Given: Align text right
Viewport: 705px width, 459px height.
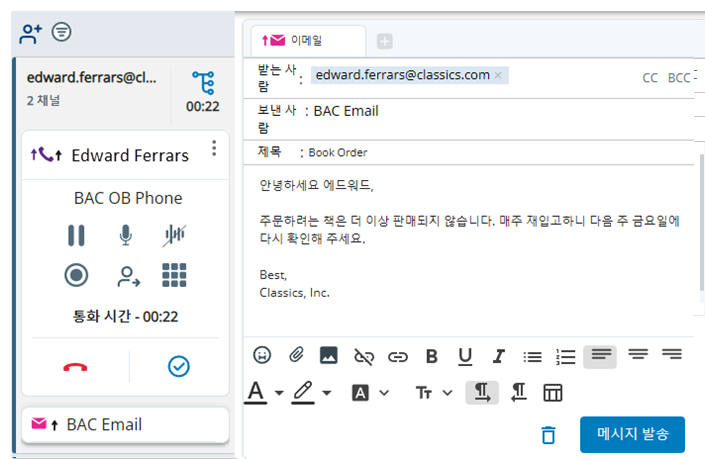Looking at the screenshot, I should (x=672, y=354).
